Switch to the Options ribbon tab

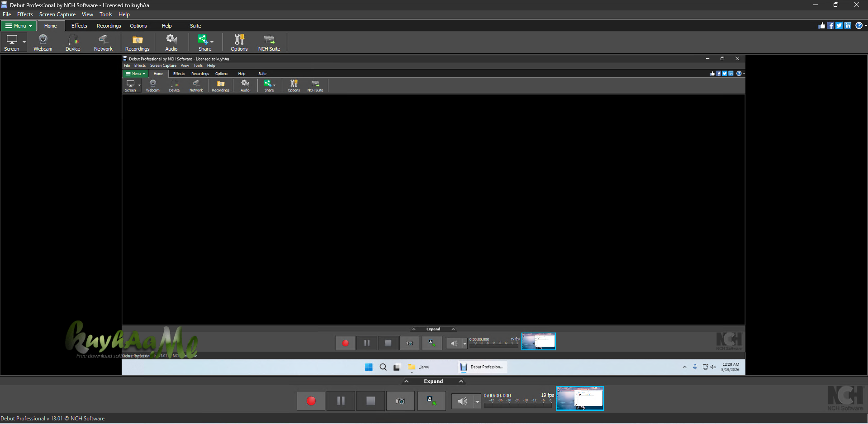pyautogui.click(x=138, y=26)
